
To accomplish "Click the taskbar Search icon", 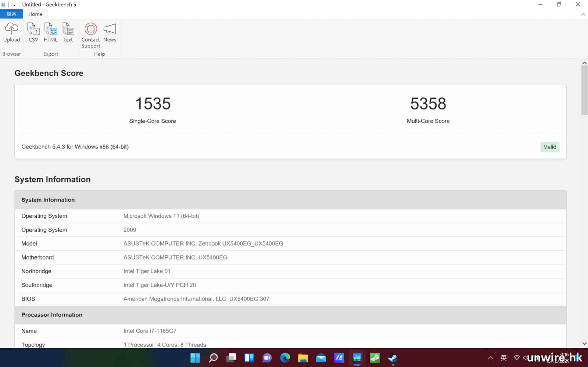I will click(x=213, y=358).
